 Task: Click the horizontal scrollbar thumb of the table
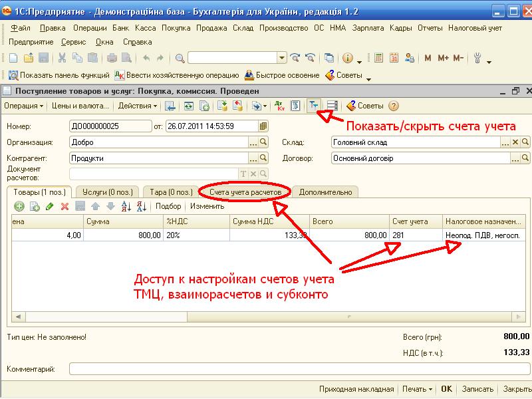click(x=350, y=317)
